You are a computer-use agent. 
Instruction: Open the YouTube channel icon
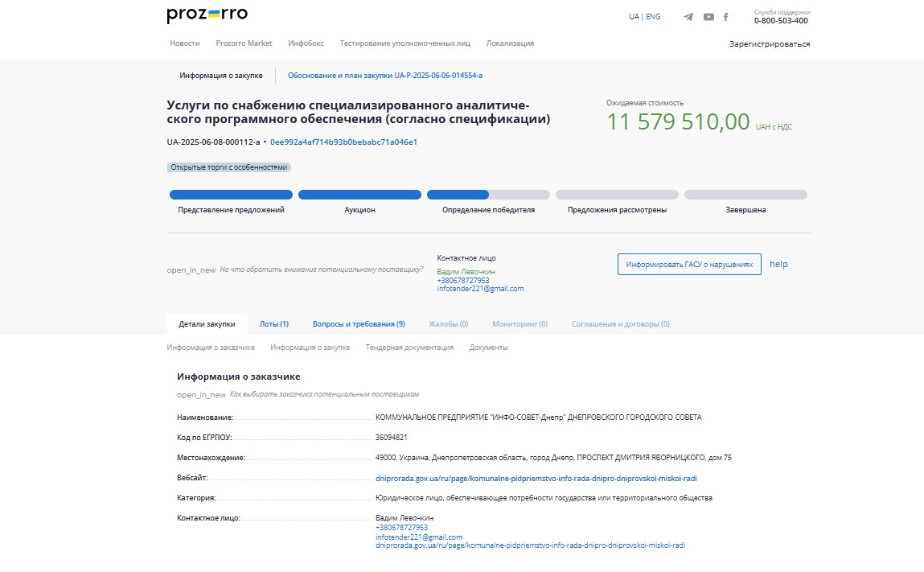tap(709, 17)
